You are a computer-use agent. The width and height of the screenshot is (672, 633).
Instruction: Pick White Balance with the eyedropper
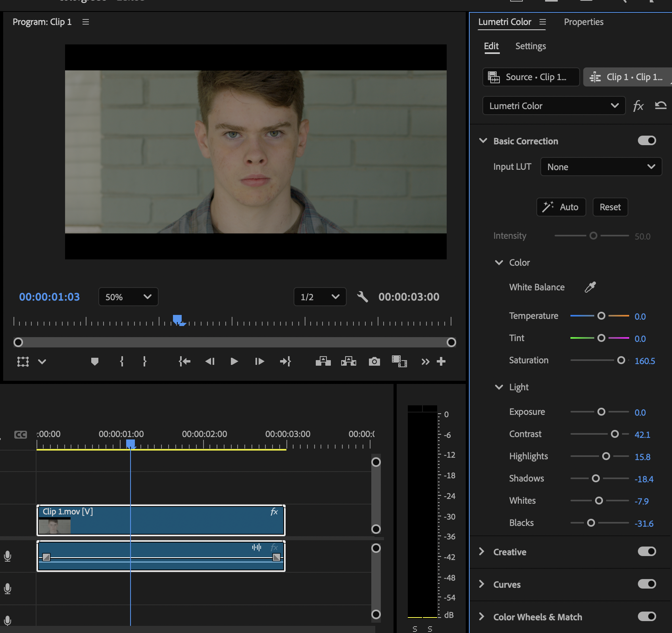pos(590,287)
